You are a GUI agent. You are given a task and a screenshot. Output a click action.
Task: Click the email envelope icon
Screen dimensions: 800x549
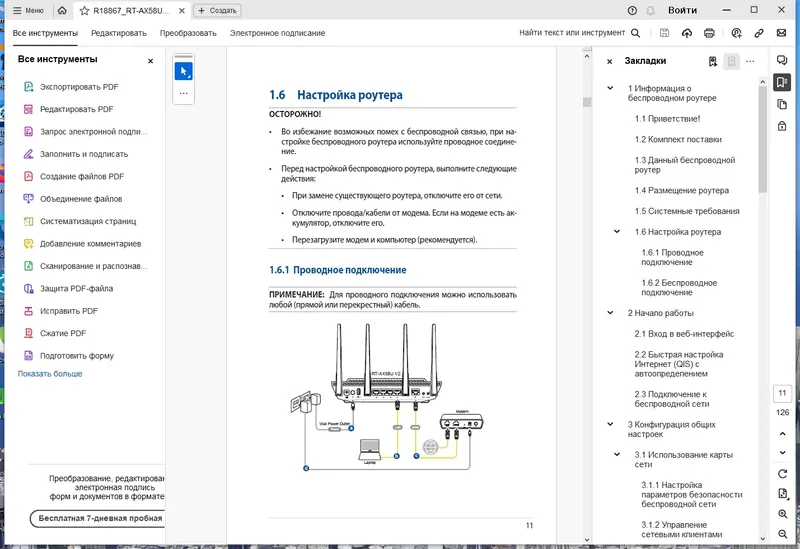click(x=781, y=33)
